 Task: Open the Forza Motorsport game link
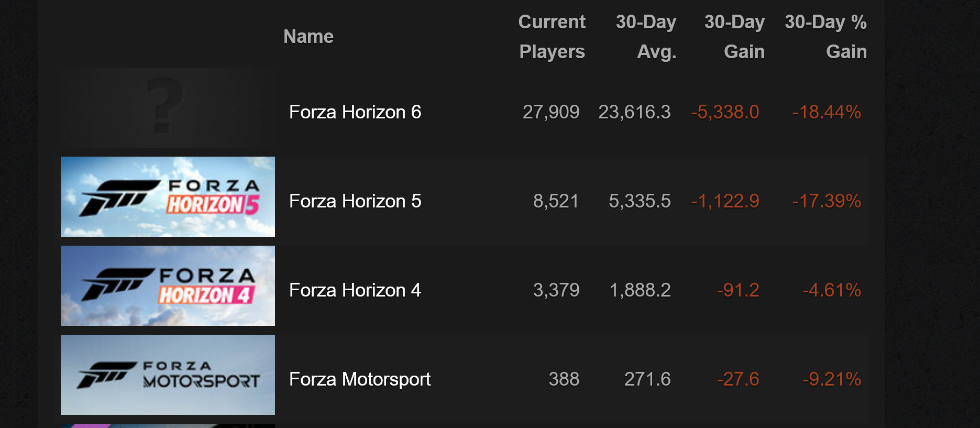360,379
